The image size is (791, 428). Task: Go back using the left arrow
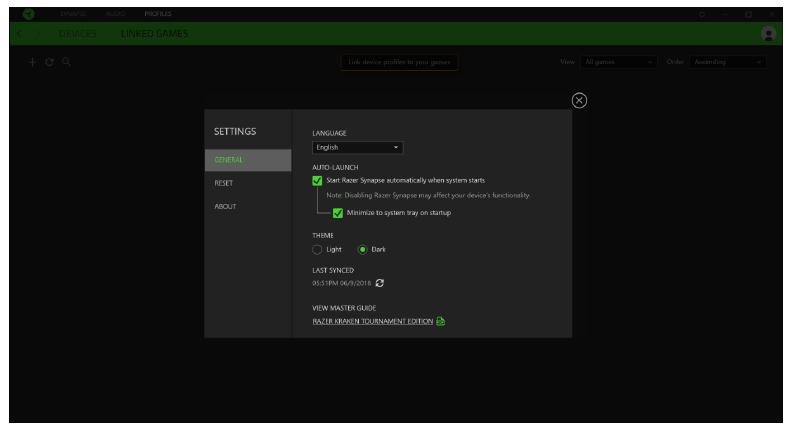coord(20,34)
